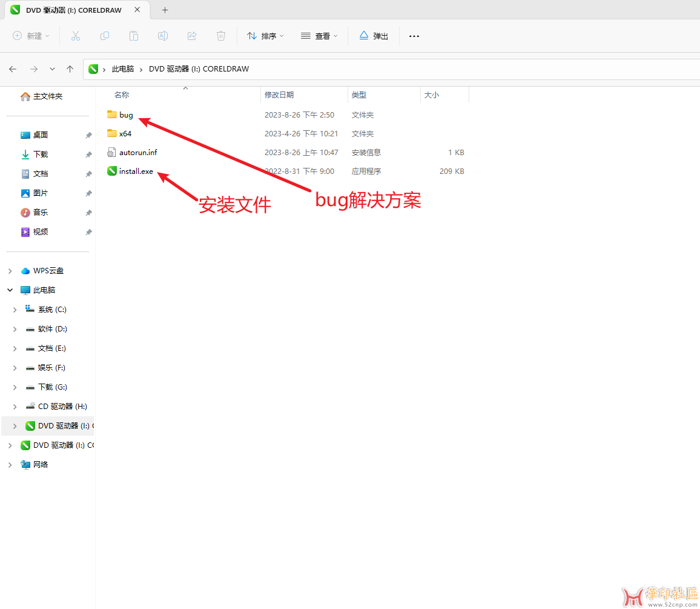700x609 pixels.
Task: Go up one folder level arrow
Action: coord(70,69)
